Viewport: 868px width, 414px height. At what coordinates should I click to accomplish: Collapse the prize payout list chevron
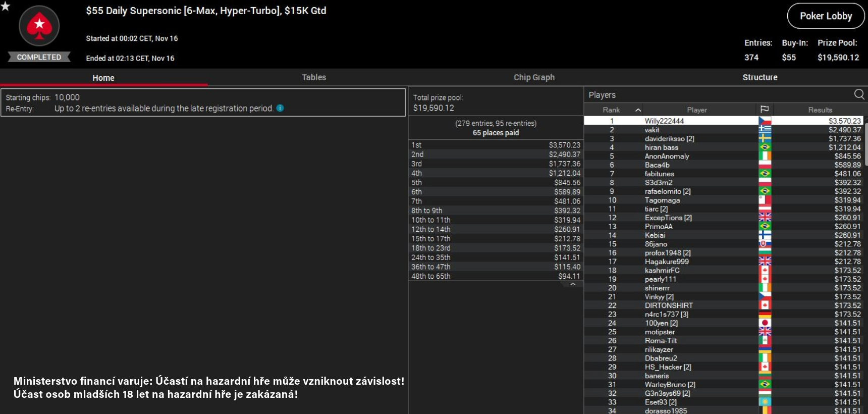pyautogui.click(x=573, y=284)
